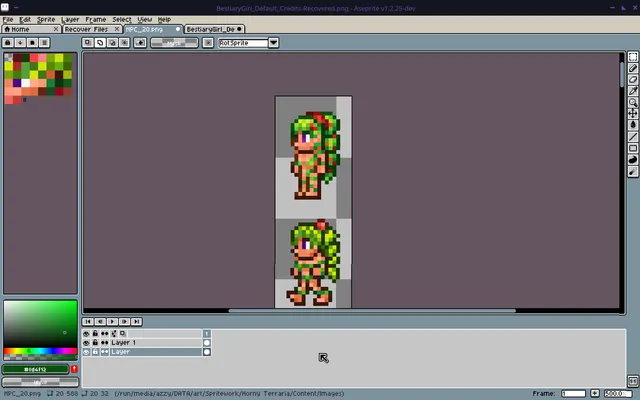Click the new frame plus button
The width and height of the screenshot is (640, 400).
click(x=595, y=393)
